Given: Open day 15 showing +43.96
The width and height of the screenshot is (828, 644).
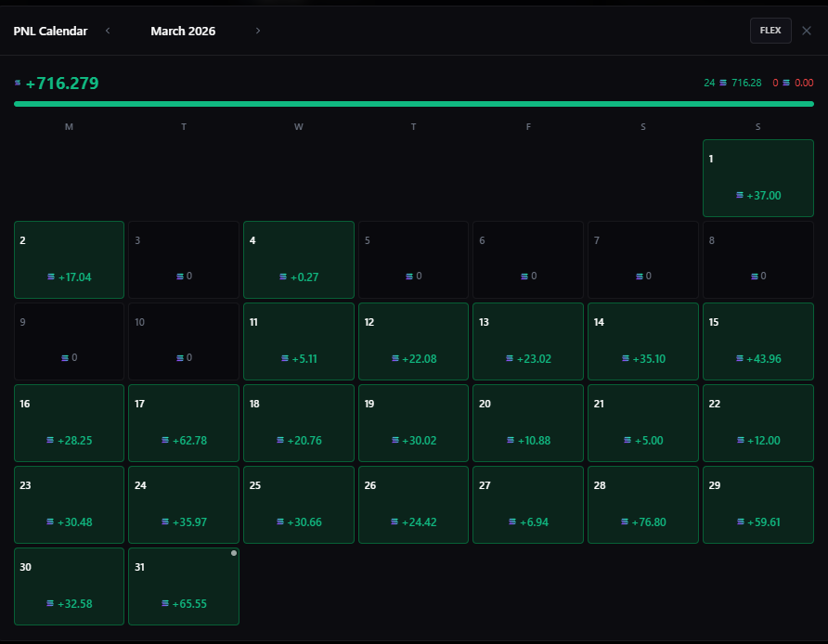Looking at the screenshot, I should click(x=757, y=341).
